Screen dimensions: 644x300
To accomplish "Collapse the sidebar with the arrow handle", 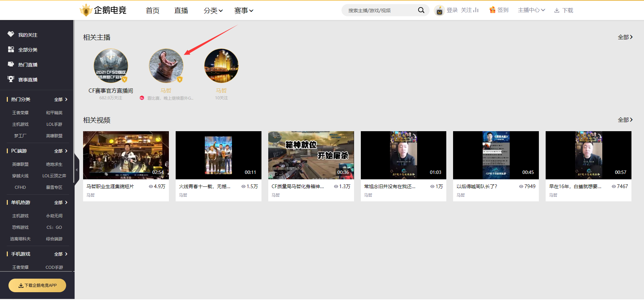I will [77, 169].
